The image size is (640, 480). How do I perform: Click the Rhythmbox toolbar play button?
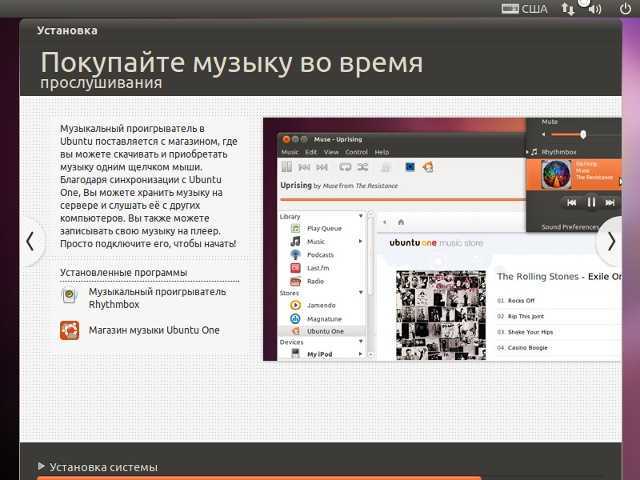click(x=287, y=167)
